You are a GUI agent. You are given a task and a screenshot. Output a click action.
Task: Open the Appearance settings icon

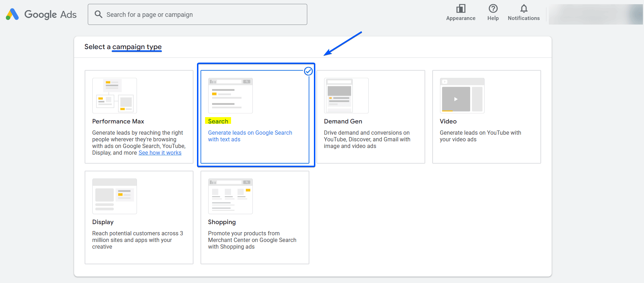[460, 9]
